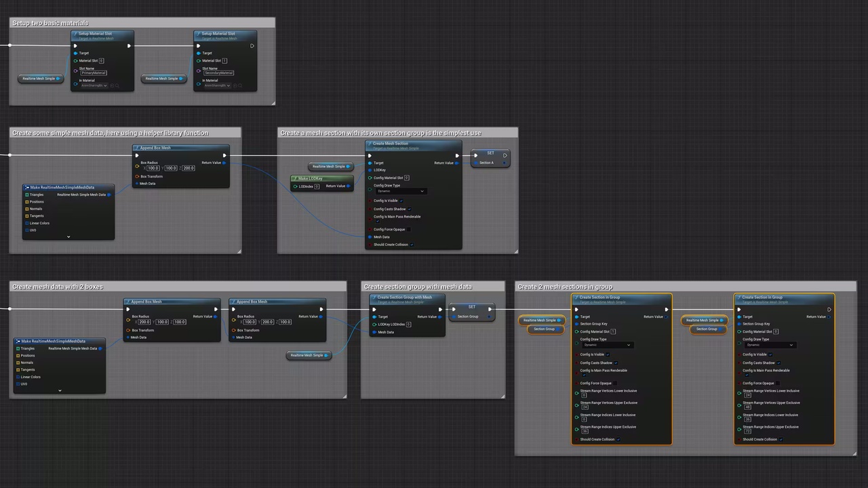Click PrimaryMaterial Slot Name text field
868x488 pixels.
(x=94, y=73)
